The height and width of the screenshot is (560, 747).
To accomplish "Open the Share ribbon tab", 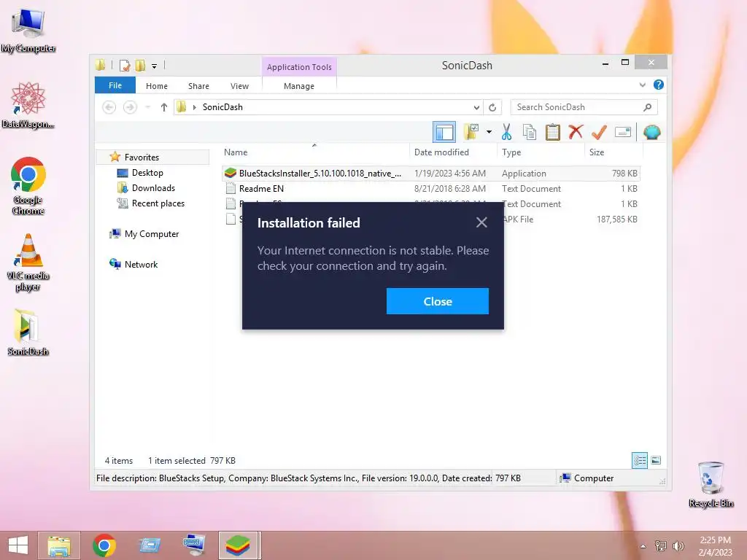I will [198, 86].
